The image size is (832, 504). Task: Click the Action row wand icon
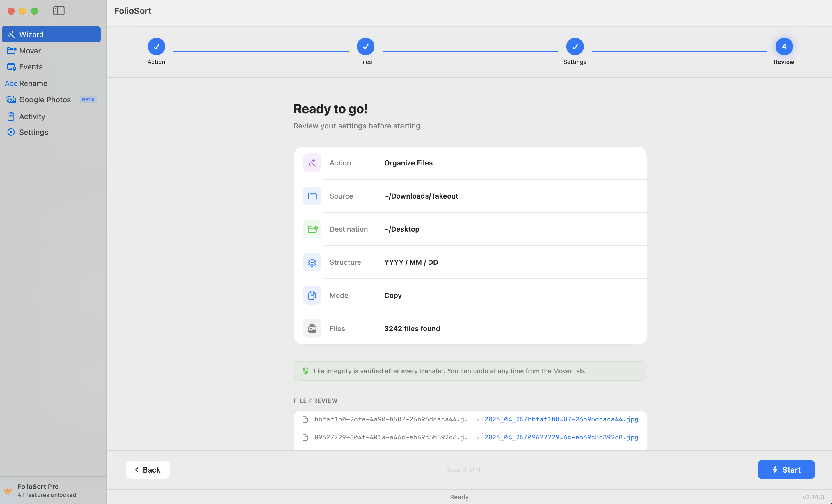click(x=312, y=163)
